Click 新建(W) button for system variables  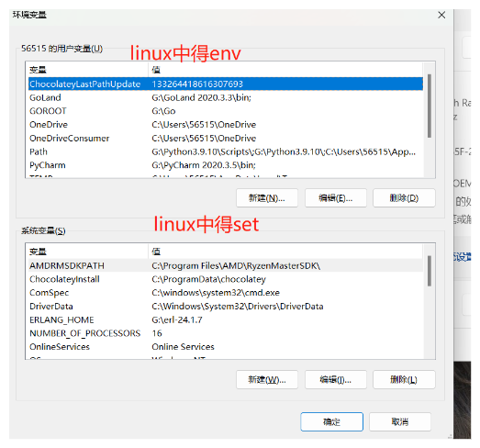[x=267, y=380]
